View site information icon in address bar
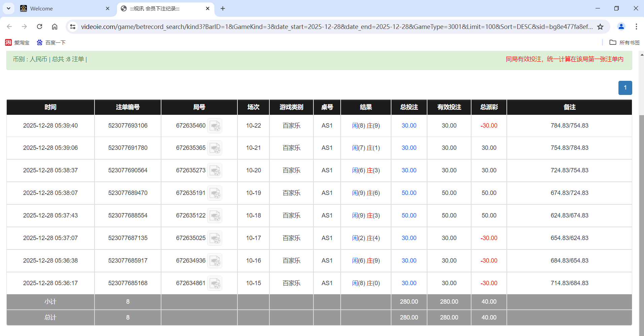 coord(73,27)
